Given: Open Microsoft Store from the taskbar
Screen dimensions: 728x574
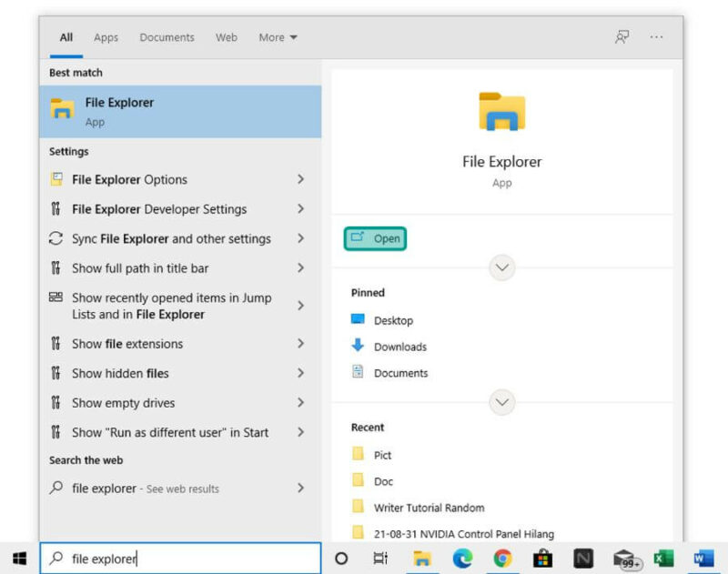Looking at the screenshot, I should point(542,559).
